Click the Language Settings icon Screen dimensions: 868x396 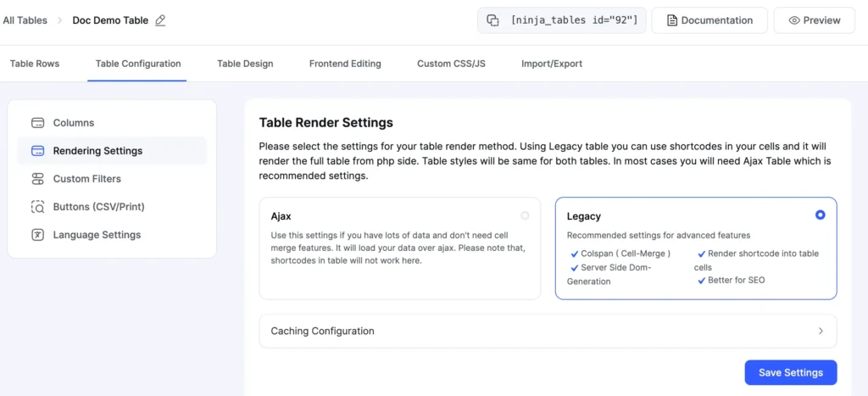coord(37,235)
